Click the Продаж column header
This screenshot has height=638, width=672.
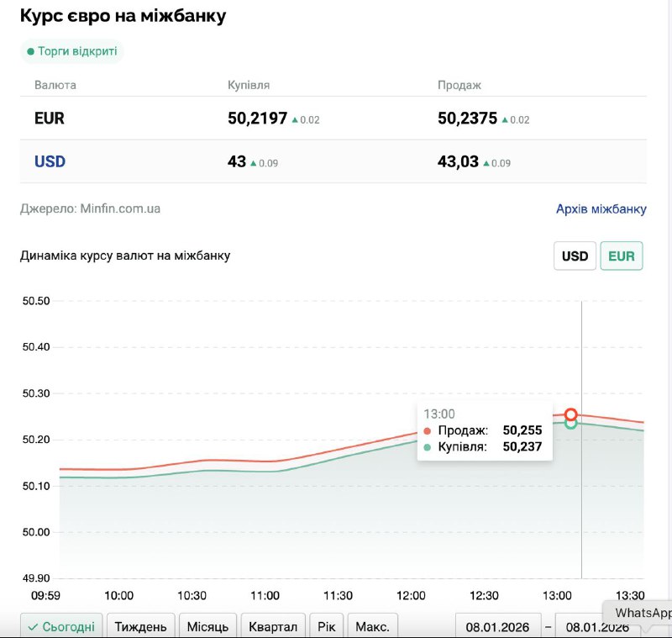[x=459, y=85]
